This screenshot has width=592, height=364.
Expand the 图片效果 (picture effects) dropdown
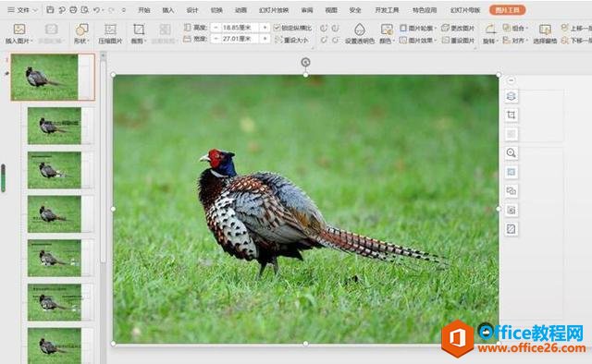[x=418, y=40]
